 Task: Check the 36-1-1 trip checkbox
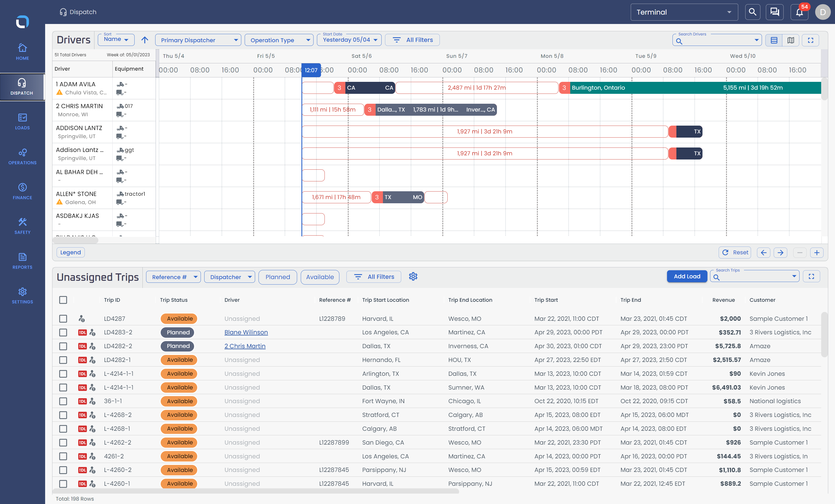tap(63, 401)
